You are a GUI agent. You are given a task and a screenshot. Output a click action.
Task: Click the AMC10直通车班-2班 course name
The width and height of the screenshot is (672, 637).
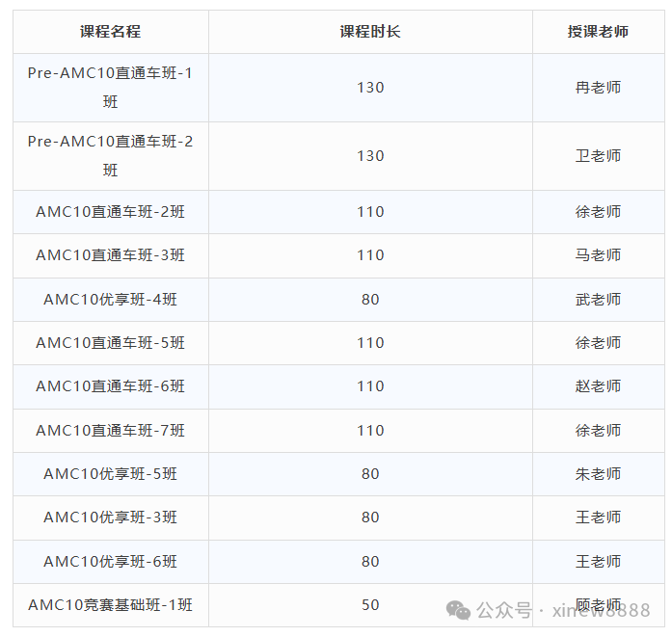(x=110, y=212)
